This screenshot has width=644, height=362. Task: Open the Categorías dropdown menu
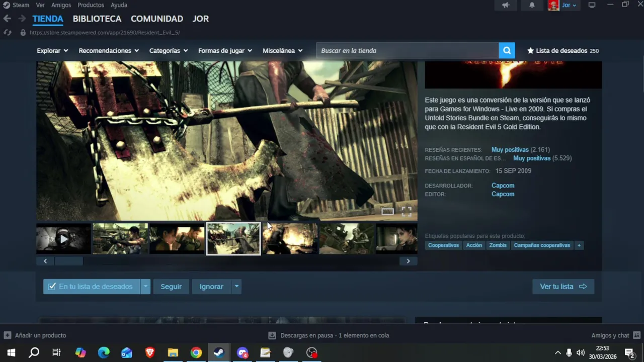click(169, 50)
